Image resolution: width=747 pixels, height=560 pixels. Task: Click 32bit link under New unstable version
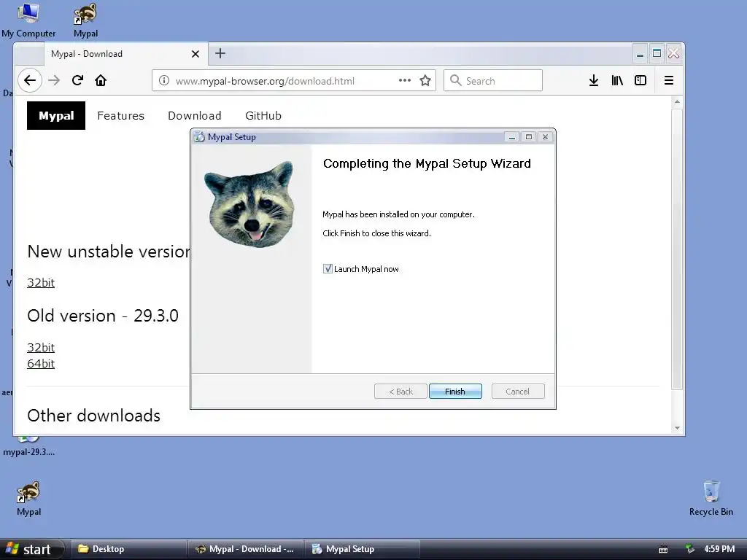(41, 282)
